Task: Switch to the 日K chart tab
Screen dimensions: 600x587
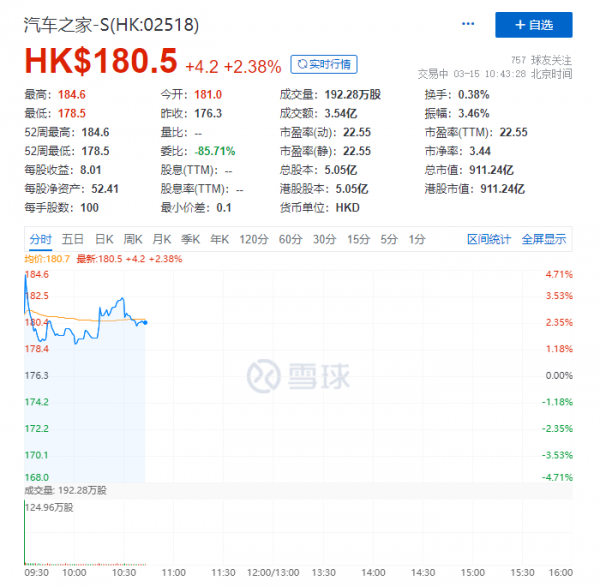Action: [x=103, y=239]
